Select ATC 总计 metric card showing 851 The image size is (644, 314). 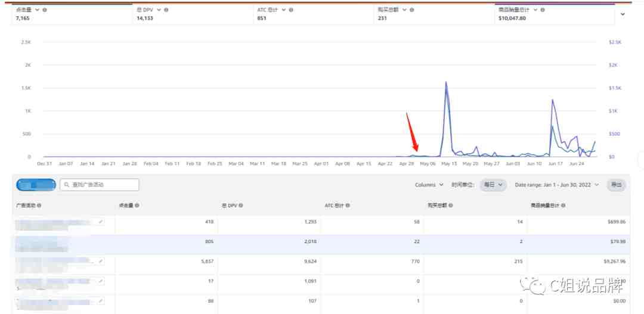314,14
